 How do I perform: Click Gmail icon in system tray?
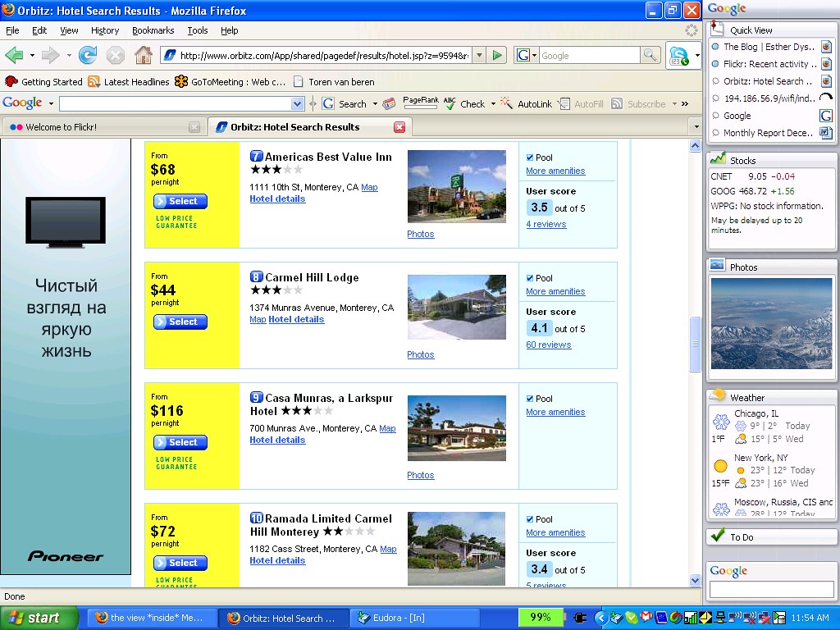tap(646, 618)
